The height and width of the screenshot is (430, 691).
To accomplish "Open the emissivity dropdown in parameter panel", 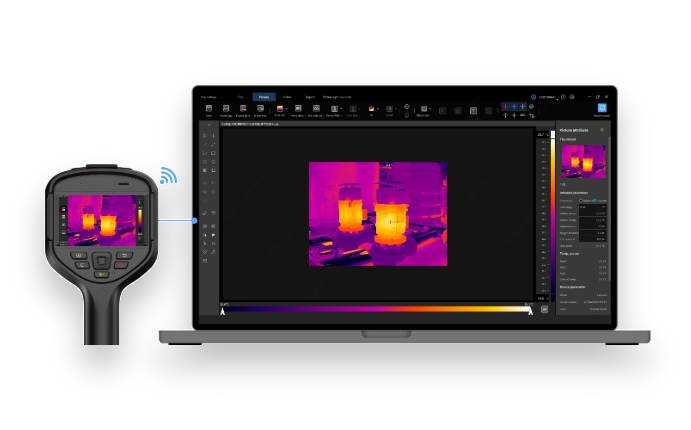I will pos(593,207).
